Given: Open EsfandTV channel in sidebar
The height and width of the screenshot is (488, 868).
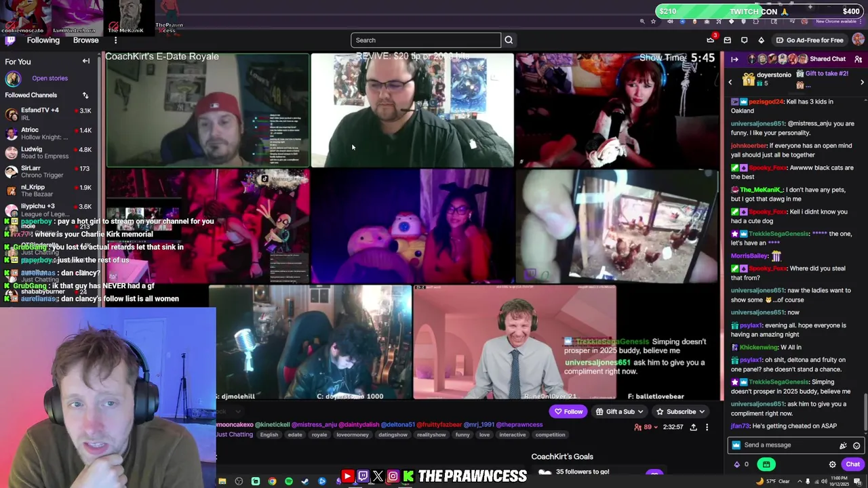Looking at the screenshot, I should pos(47,114).
